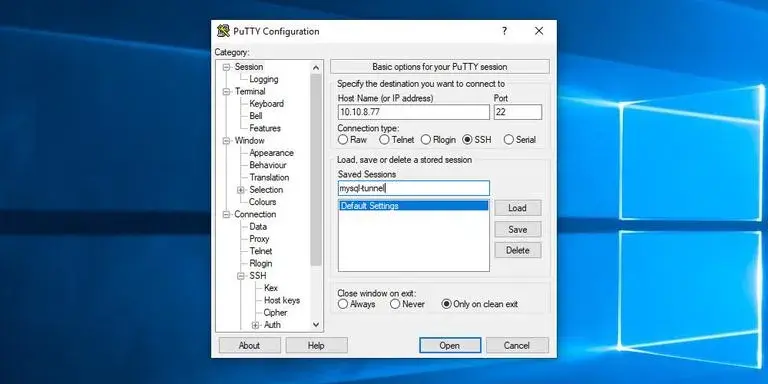
Task: Click the category tree scroll down arrow
Action: (316, 324)
